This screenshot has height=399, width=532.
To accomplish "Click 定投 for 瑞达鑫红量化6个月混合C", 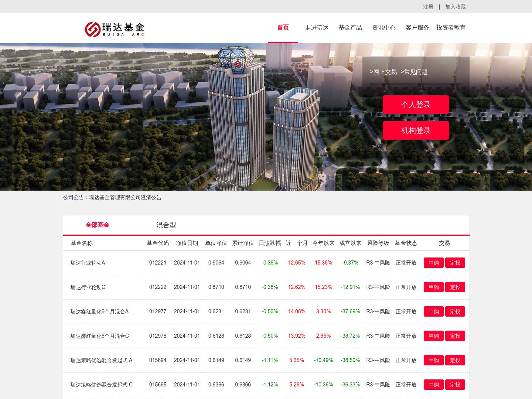I will (x=455, y=336).
